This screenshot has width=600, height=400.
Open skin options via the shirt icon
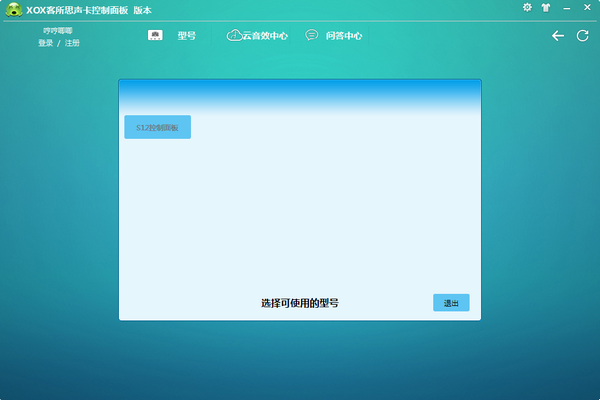point(546,8)
